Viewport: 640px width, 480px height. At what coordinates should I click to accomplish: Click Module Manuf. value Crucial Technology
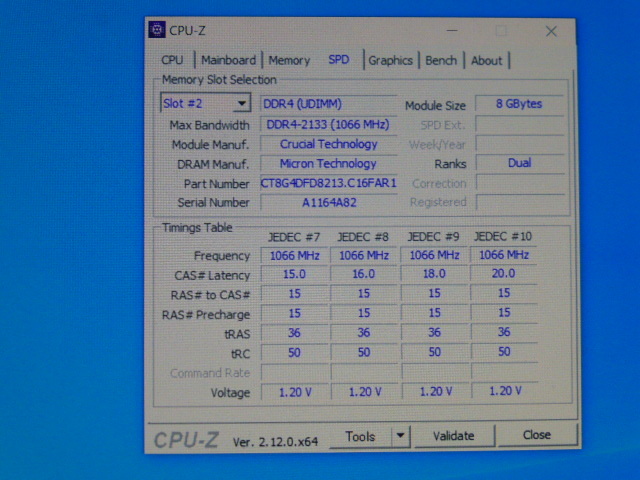(x=329, y=144)
